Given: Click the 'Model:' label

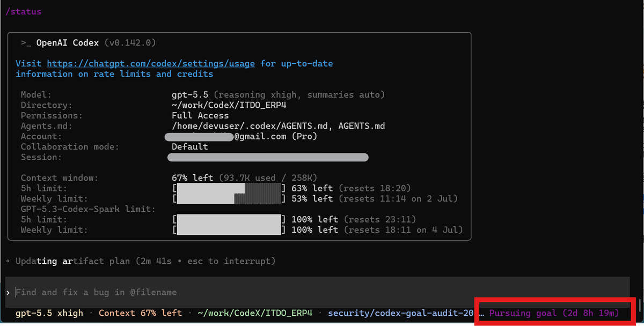Looking at the screenshot, I should pos(36,95).
